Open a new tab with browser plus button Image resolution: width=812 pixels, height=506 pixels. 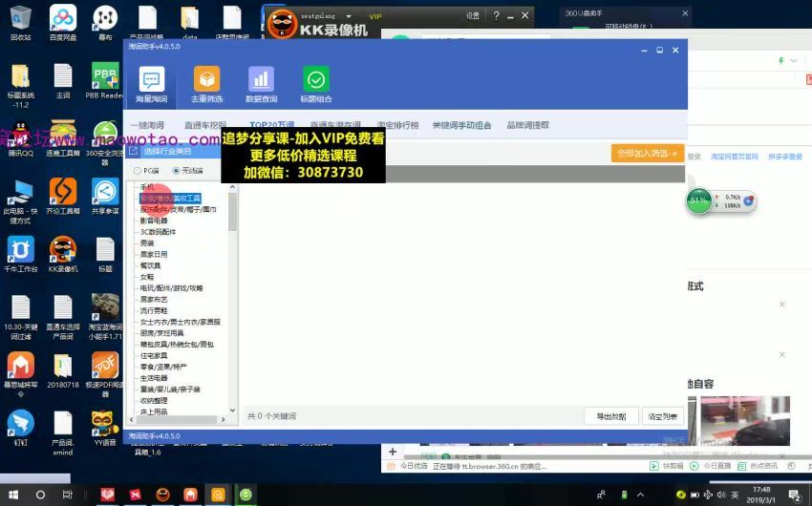pyautogui.click(x=392, y=452)
